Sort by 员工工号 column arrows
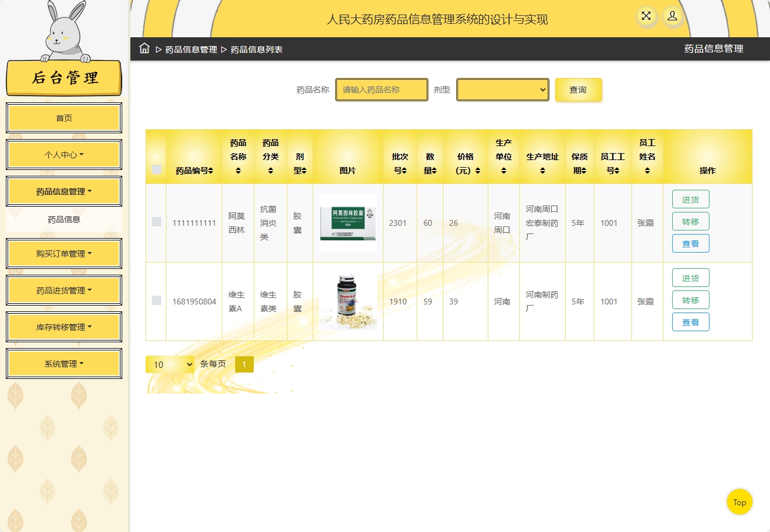Screen dimensions: 770x532 click(x=616, y=171)
